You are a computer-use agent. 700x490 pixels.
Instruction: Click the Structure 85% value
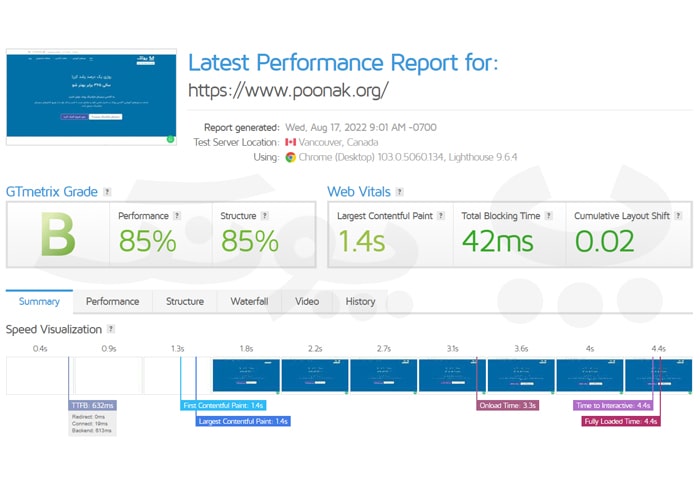pyautogui.click(x=250, y=241)
